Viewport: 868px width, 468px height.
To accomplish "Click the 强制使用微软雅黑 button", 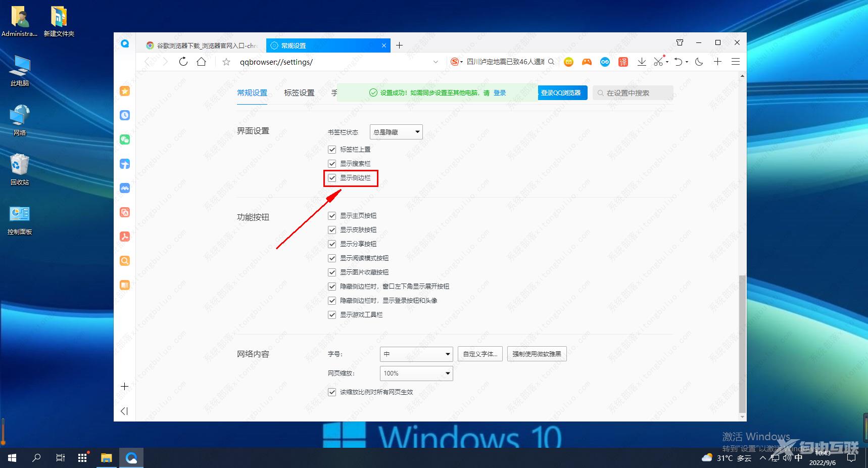I will coord(537,354).
